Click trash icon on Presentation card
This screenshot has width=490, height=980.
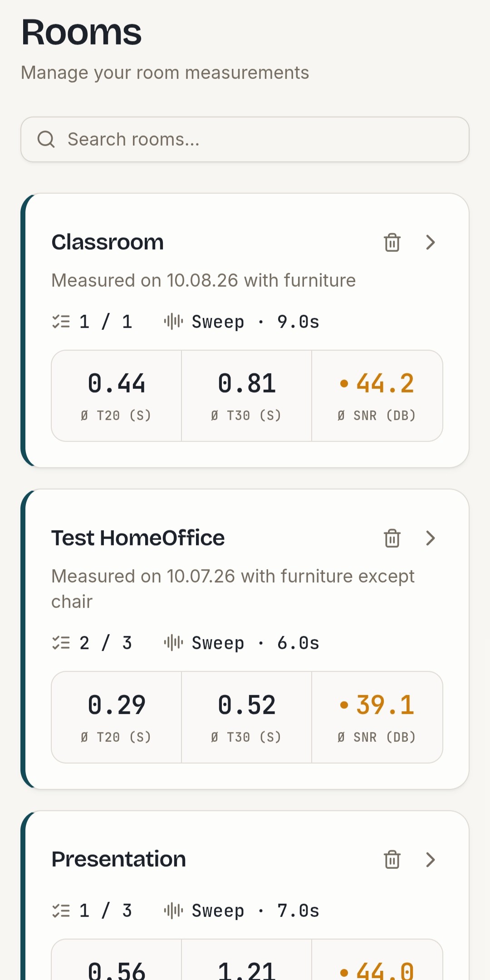[392, 859]
